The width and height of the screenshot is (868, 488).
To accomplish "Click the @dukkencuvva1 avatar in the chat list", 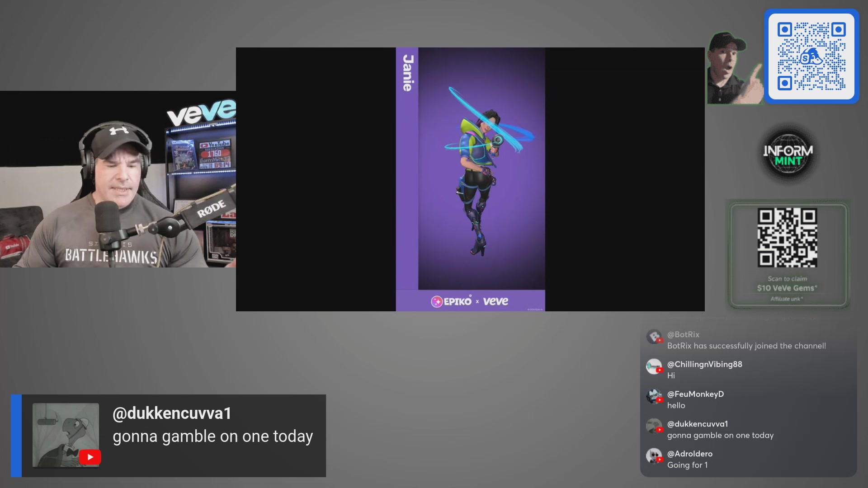I will pyautogui.click(x=654, y=426).
